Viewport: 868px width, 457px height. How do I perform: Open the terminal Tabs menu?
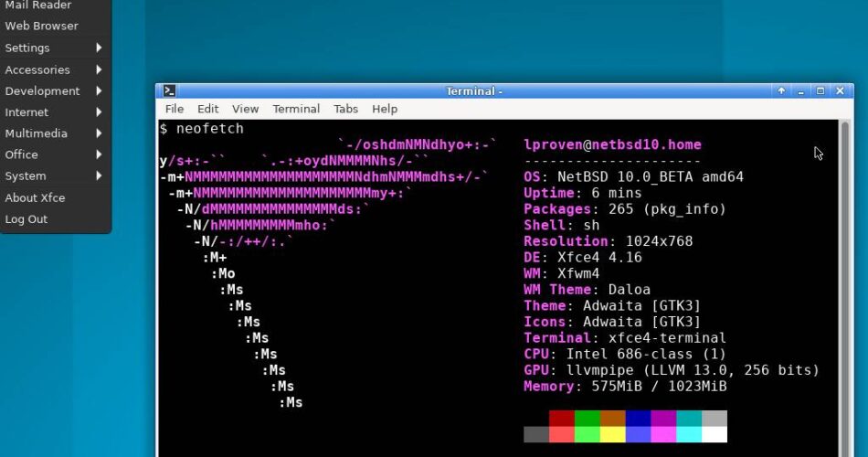point(345,109)
